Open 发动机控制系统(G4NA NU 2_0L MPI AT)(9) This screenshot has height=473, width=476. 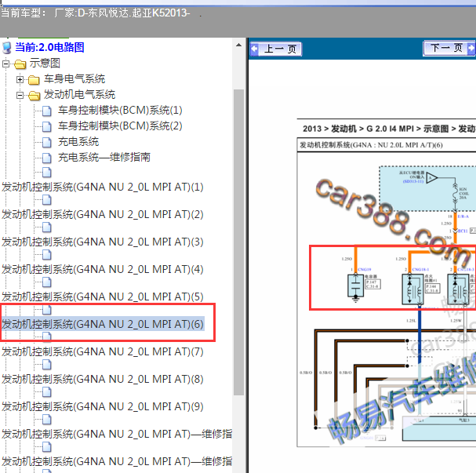point(103,406)
